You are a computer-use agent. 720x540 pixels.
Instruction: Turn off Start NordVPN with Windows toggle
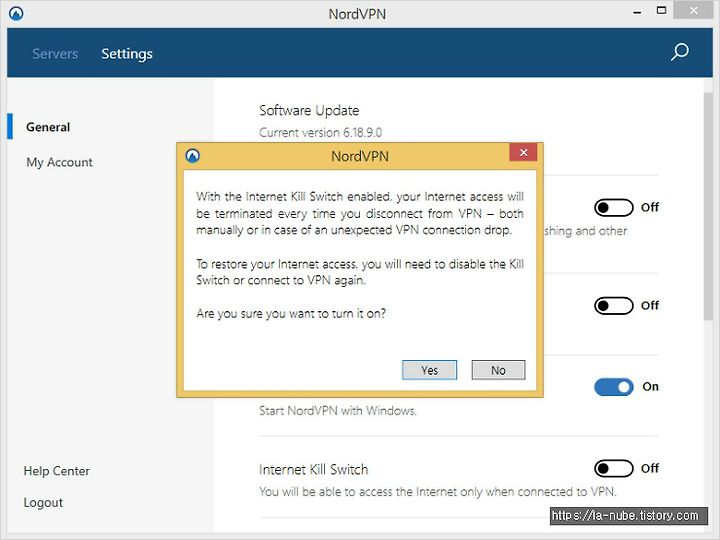(x=614, y=387)
